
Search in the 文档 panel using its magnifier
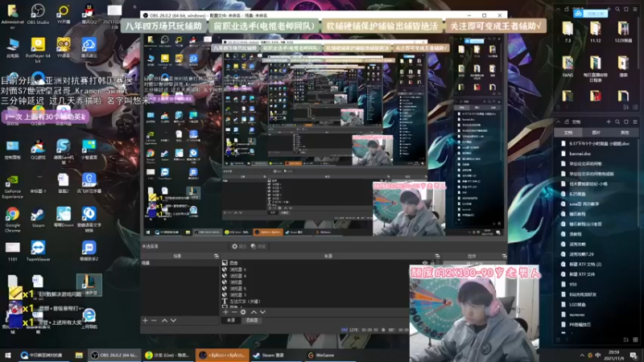(x=617, y=121)
